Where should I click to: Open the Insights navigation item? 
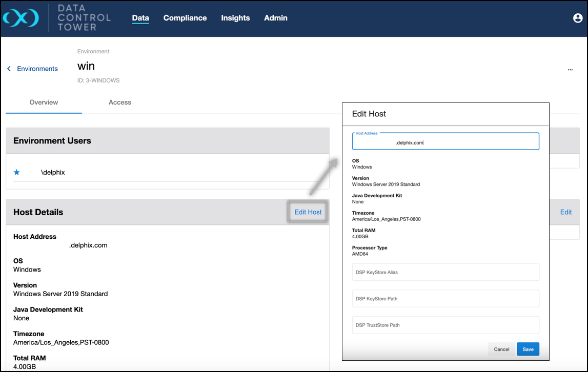[x=235, y=18]
